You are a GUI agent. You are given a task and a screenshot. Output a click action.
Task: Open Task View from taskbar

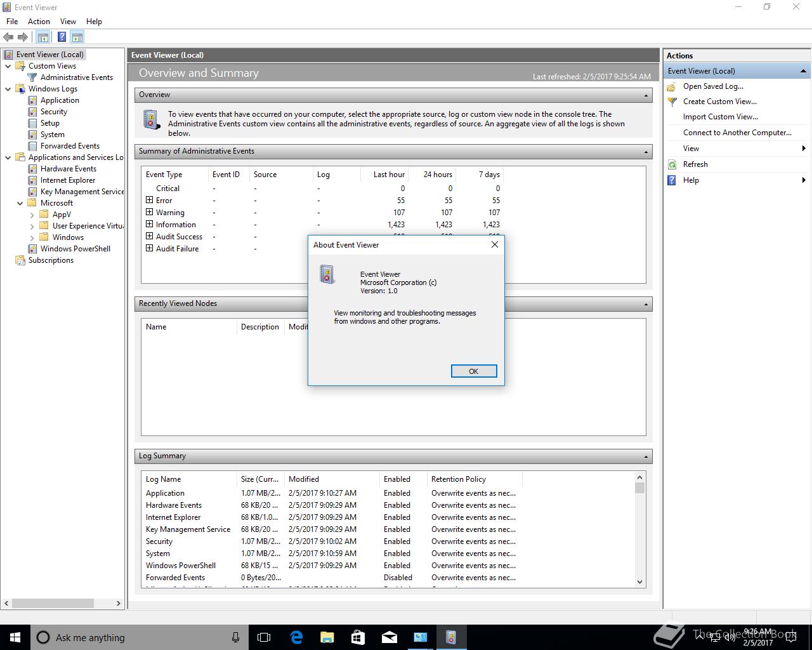(x=264, y=637)
